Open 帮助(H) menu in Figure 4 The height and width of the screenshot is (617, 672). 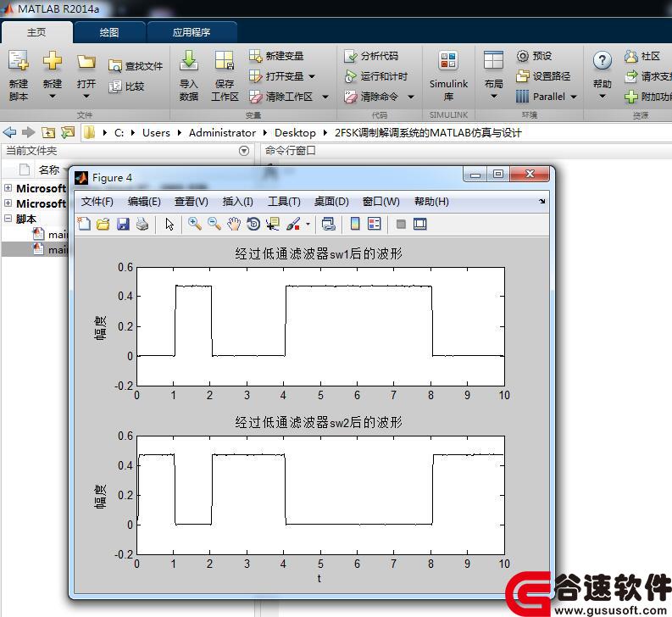pyautogui.click(x=431, y=202)
